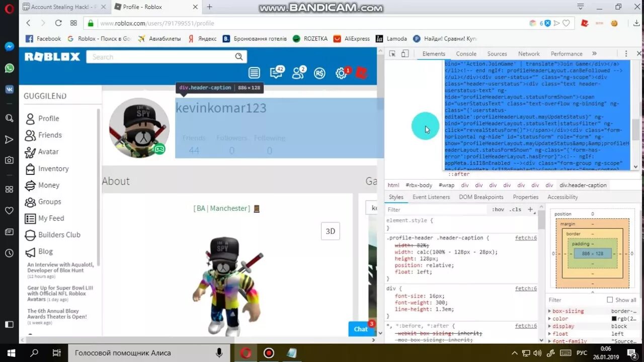The image size is (644, 362).
Task: Open Groups in Roblox sidebar
Action: click(49, 202)
